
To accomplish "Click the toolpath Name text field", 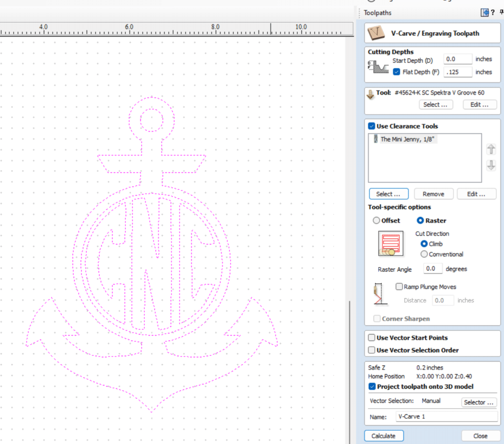I will tap(446, 416).
